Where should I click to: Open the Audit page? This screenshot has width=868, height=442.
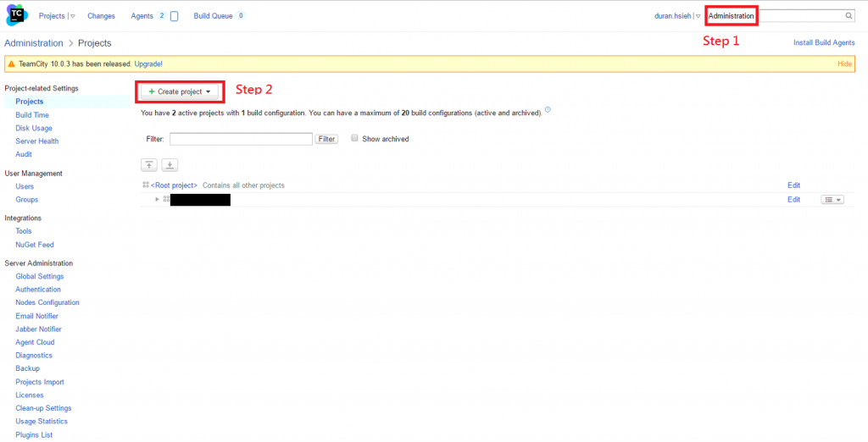coord(24,154)
